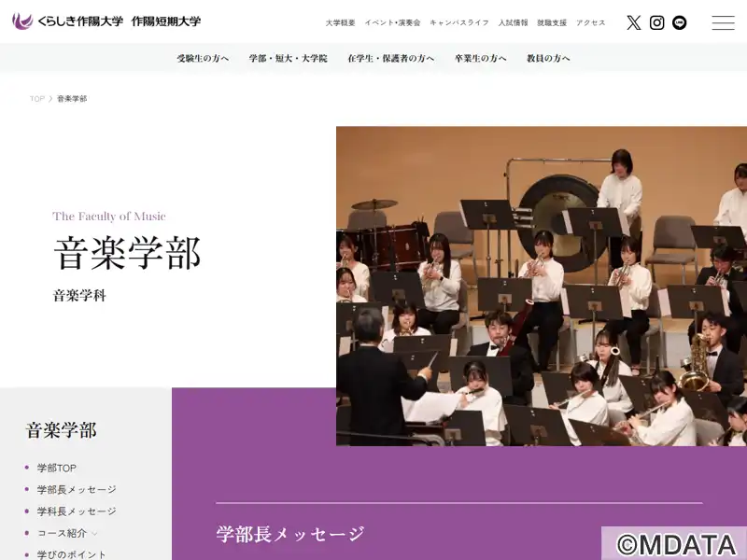This screenshot has height=560, width=747.
Task: Open the Instagram icon link
Action: click(656, 22)
